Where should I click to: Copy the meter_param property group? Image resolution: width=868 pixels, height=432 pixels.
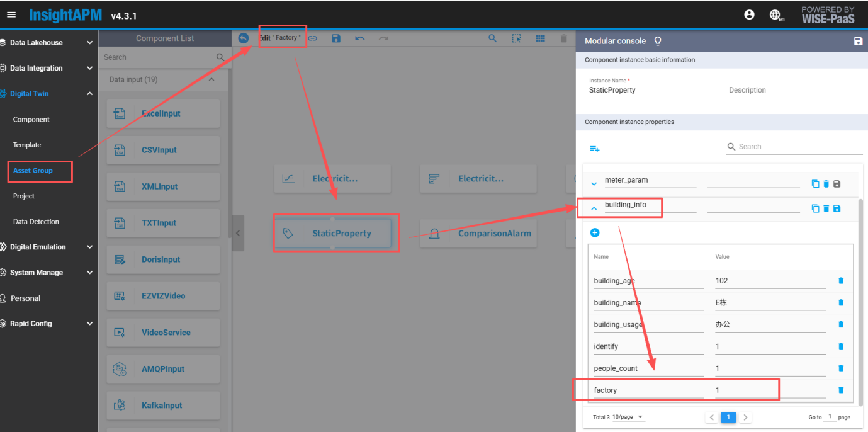coord(815,184)
